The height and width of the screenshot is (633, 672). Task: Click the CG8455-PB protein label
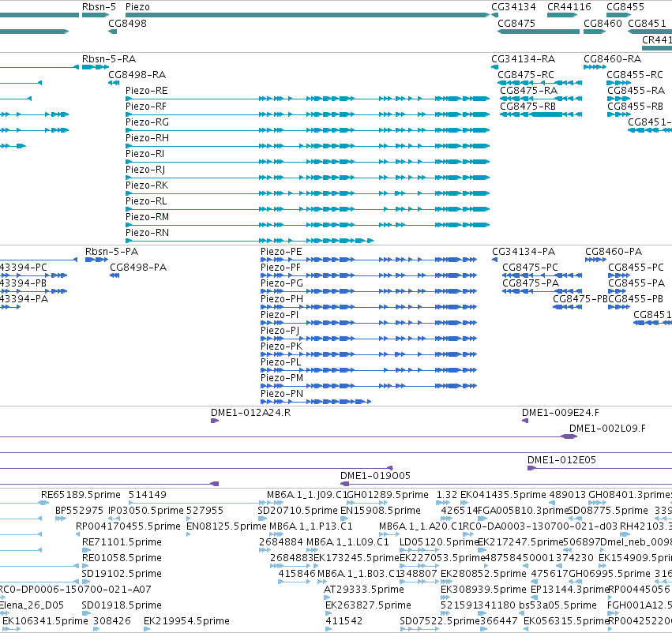click(x=636, y=299)
